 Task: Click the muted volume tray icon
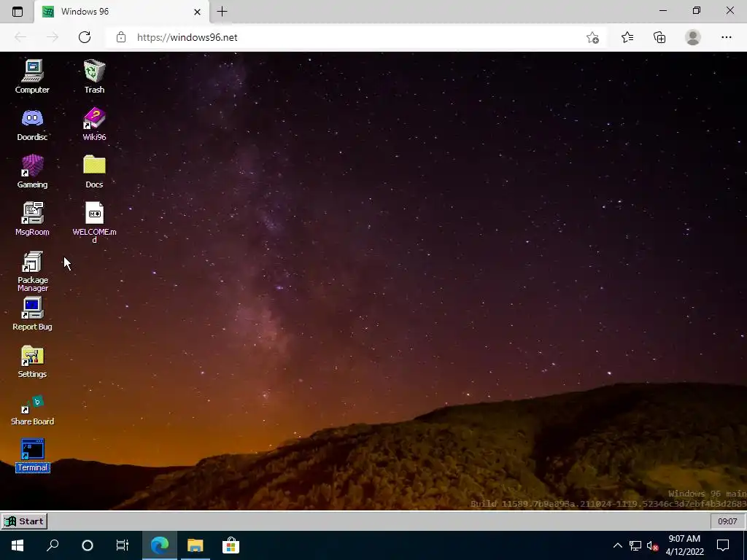(x=652, y=545)
